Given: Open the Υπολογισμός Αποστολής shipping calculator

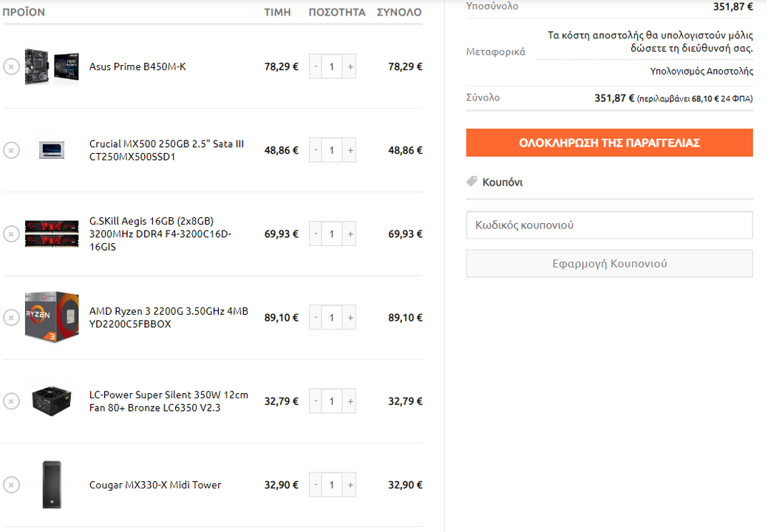Looking at the screenshot, I should (x=701, y=72).
